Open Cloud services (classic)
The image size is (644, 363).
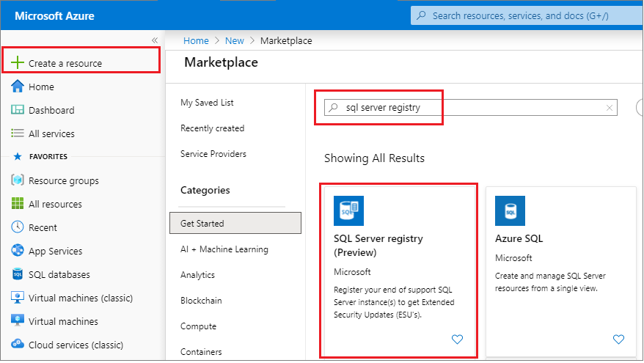click(76, 345)
